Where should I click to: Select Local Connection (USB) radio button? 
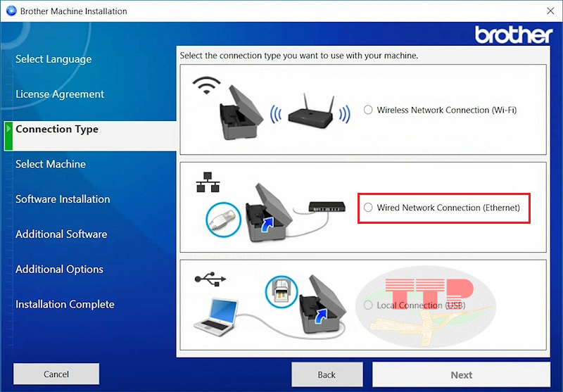click(x=368, y=305)
